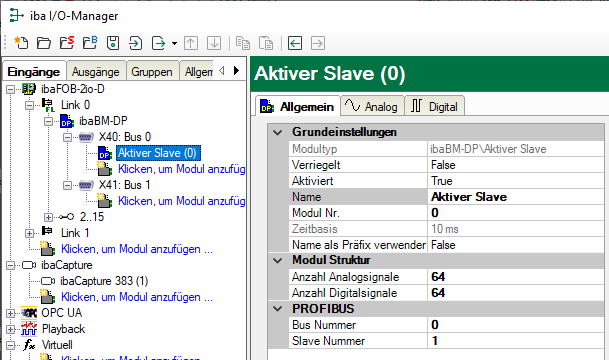Select the OPC UA icon
The width and height of the screenshot is (609, 360).
coord(29,313)
